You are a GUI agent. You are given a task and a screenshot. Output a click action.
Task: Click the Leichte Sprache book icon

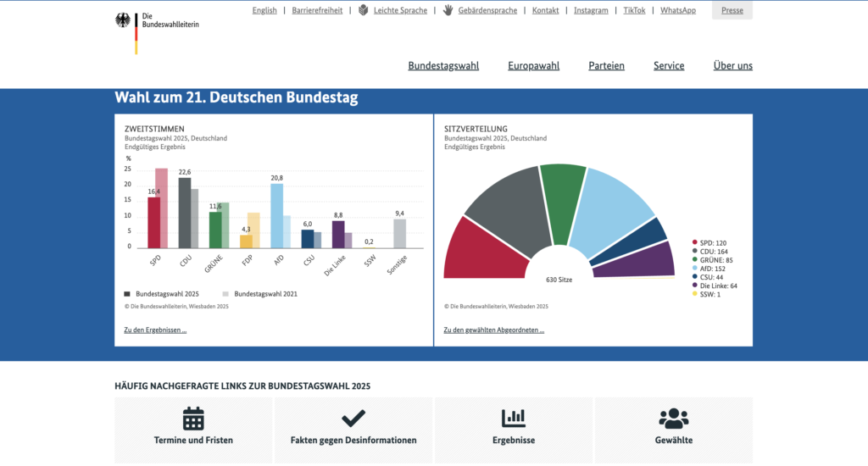coord(364,10)
